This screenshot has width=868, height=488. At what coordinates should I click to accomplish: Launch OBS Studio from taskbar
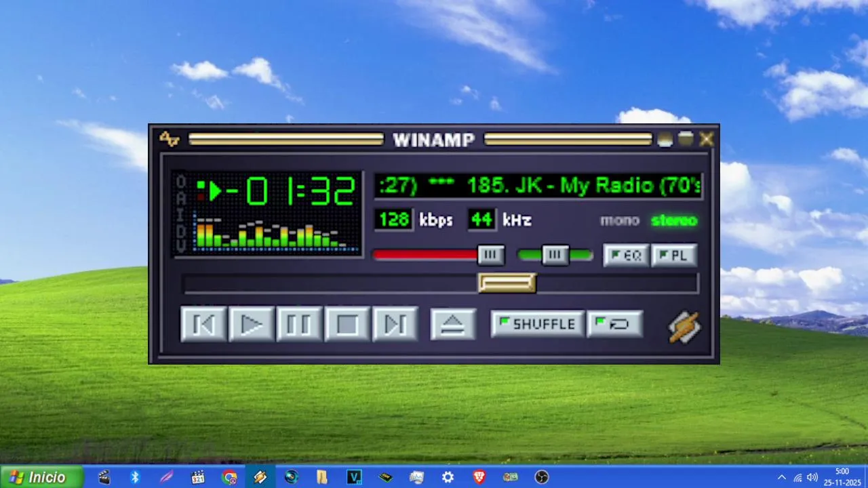pyautogui.click(x=541, y=477)
